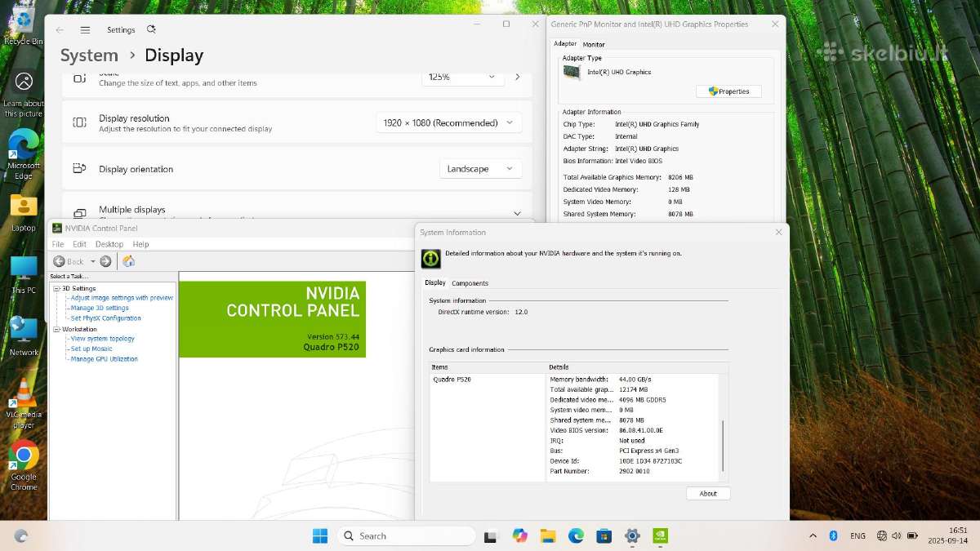Viewport: 980px width, 551px height.
Task: Open 'Set up Mosaic' task link
Action: coord(91,349)
